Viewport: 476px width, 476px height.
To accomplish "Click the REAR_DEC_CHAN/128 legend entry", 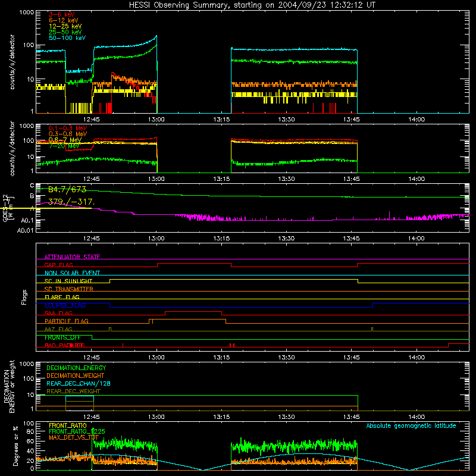I will [79, 383].
